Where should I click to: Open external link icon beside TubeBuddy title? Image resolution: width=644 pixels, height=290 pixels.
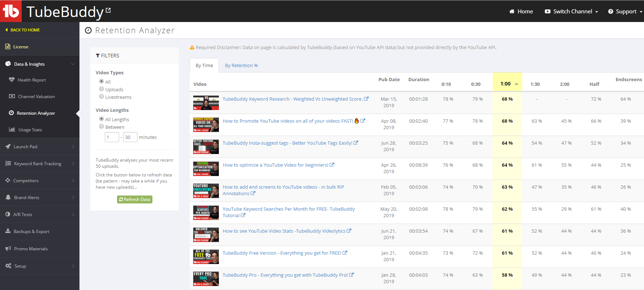(108, 10)
